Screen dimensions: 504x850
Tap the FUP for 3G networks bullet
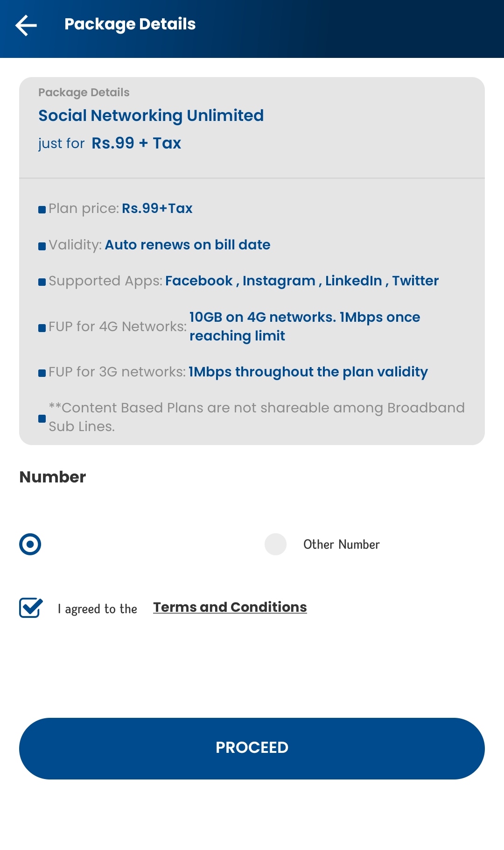pyautogui.click(x=42, y=373)
